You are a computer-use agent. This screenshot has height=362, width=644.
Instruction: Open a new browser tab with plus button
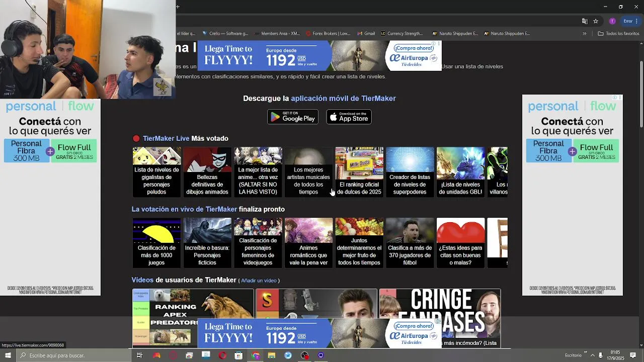(178, 7)
